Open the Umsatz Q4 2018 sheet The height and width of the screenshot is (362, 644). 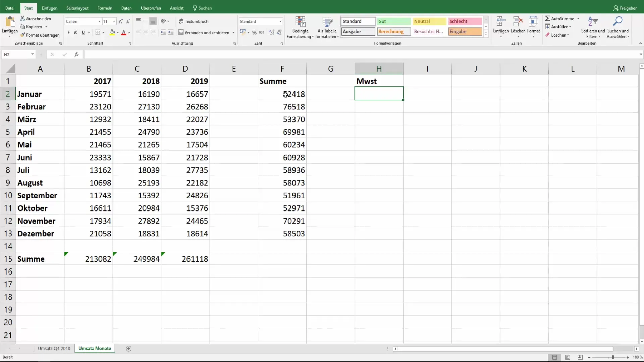click(54, 349)
